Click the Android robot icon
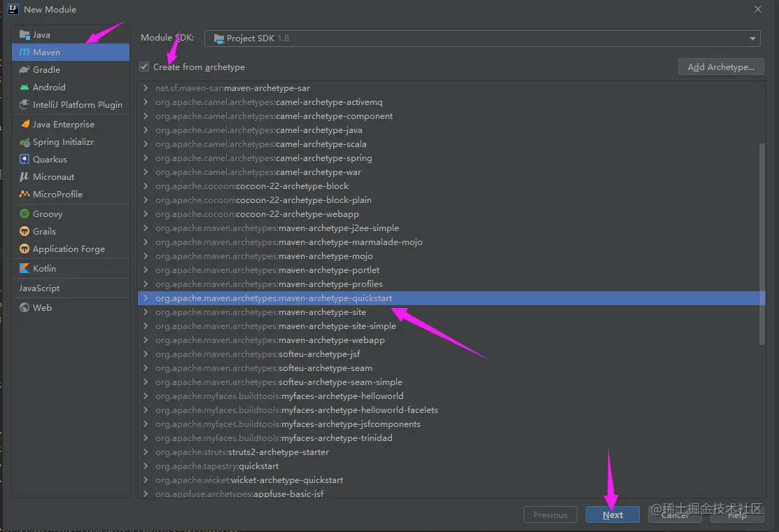This screenshot has height=532, width=779. pyautogui.click(x=24, y=87)
